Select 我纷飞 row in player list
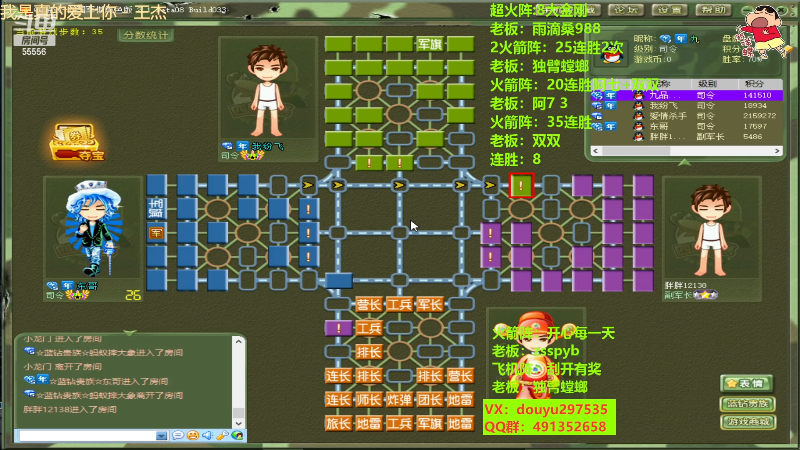Image resolution: width=800 pixels, height=450 pixels. click(x=686, y=106)
